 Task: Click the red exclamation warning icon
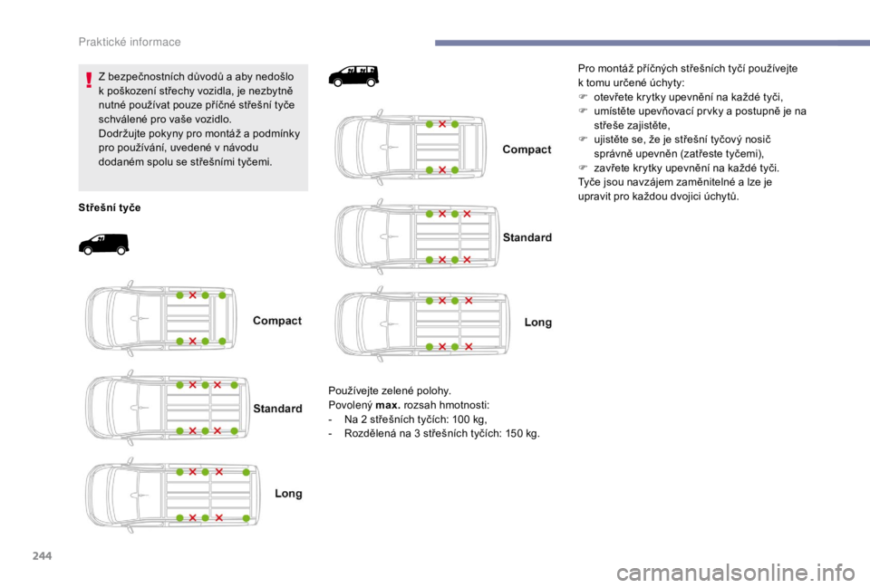[x=89, y=80]
